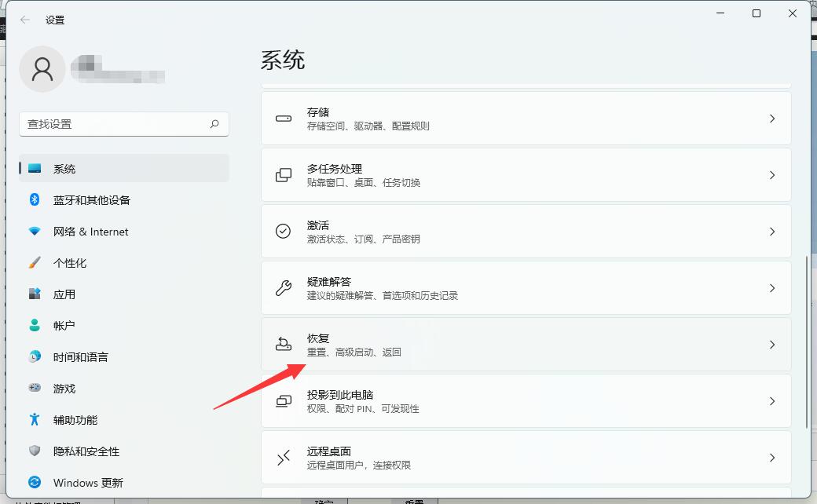Viewport: 817px width, 504px height.
Task: Select 时间和语言 from the sidebar
Action: coord(79,357)
